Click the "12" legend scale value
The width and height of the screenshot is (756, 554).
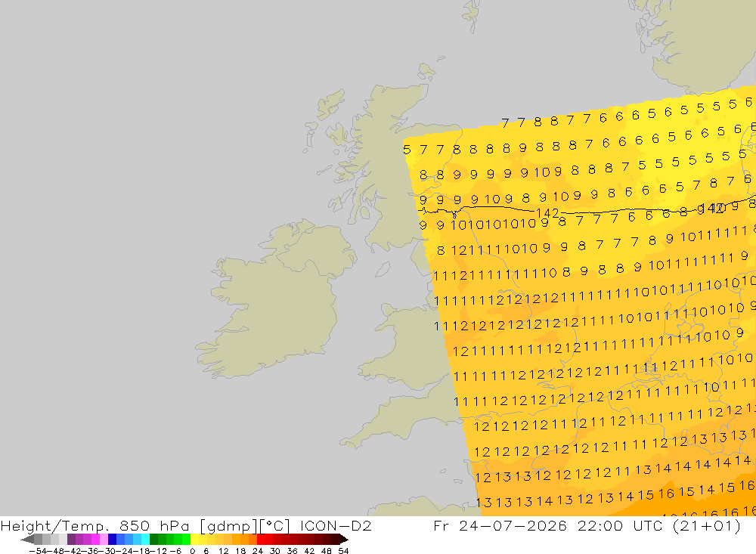click(x=223, y=551)
